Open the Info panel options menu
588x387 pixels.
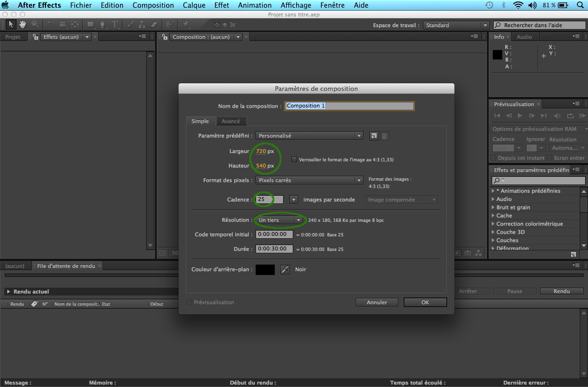point(575,36)
